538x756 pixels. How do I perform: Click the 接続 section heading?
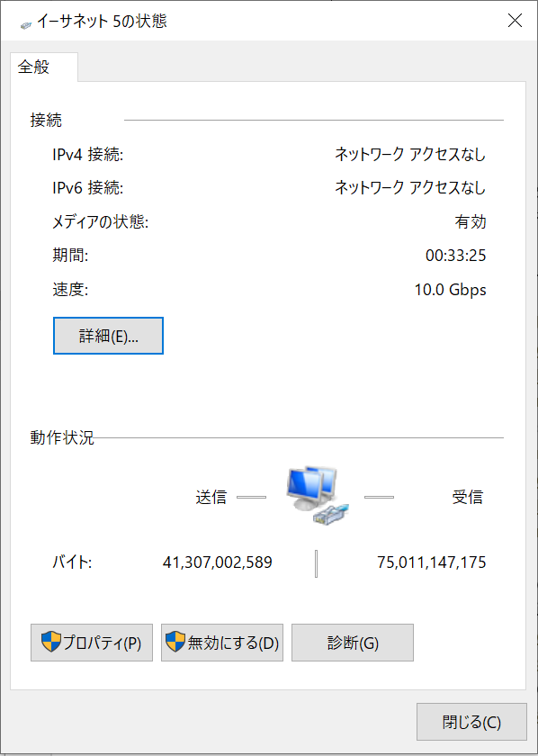click(46, 121)
